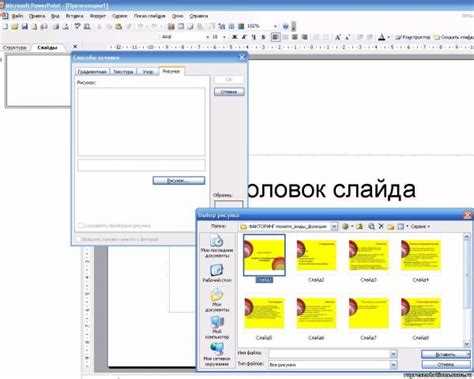Viewport: 474px width, 379px height.
Task: Open the Сервис dropdown in picture dialog
Action: click(420, 227)
